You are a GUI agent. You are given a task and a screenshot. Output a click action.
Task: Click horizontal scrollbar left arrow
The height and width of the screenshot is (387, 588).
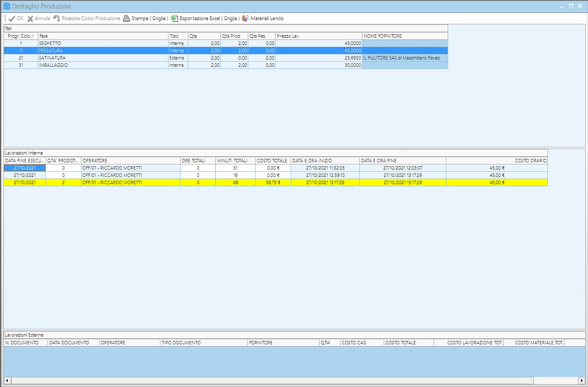[7, 381]
